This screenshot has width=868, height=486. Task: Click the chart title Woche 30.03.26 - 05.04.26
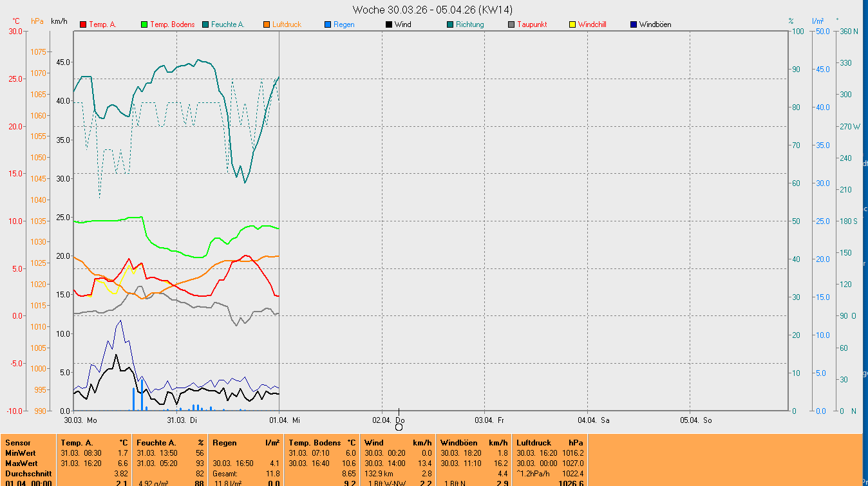pyautogui.click(x=433, y=10)
